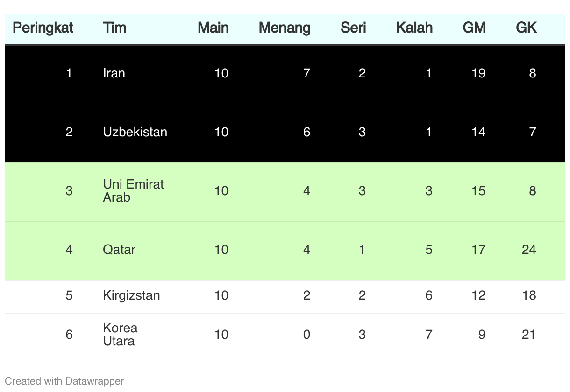Click Qatar's GK value 24
The width and height of the screenshot is (570, 392).
click(x=529, y=250)
